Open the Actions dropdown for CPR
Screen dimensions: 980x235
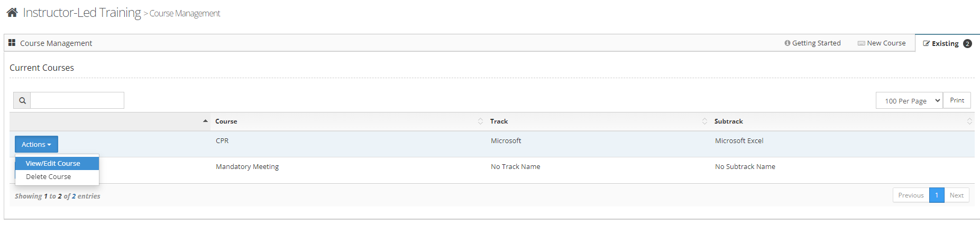point(36,144)
